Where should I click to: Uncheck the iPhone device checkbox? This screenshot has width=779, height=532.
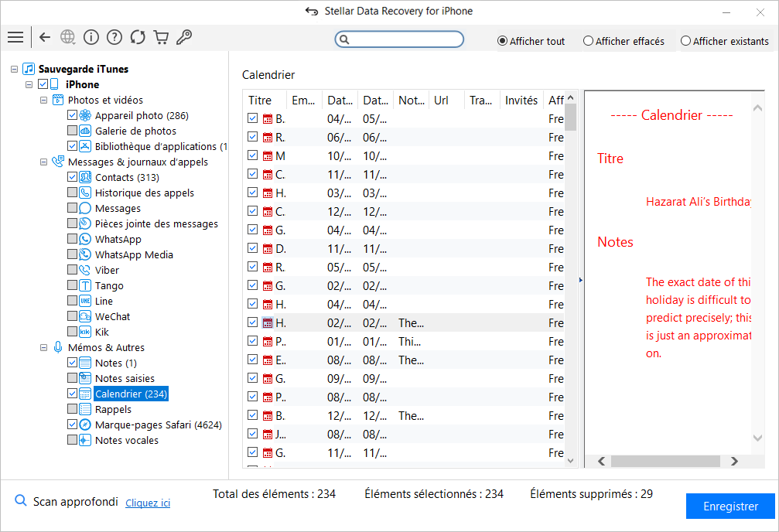coord(43,84)
